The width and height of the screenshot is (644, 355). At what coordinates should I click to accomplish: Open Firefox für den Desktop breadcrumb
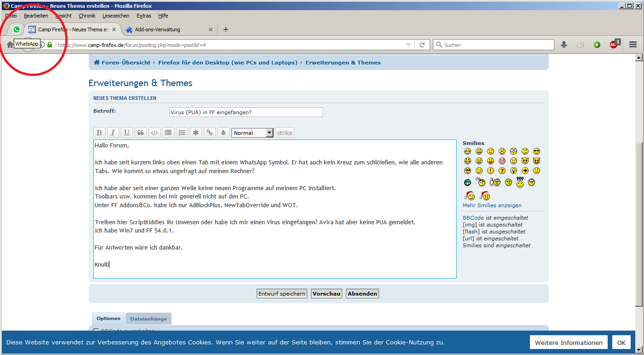coord(228,63)
